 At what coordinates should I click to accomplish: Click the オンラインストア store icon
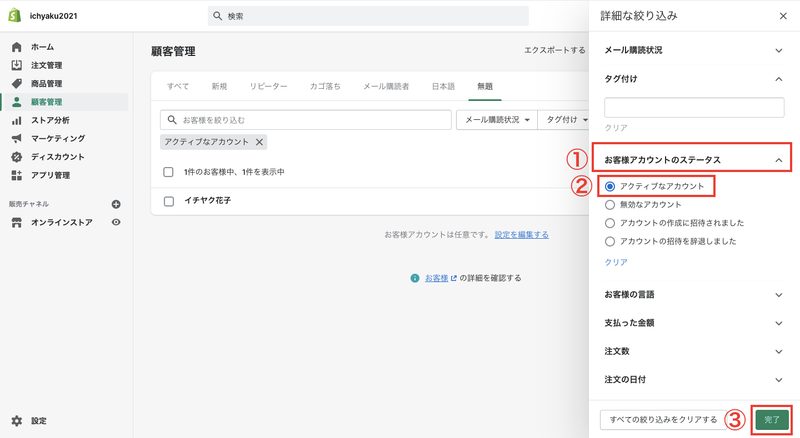click(16, 223)
